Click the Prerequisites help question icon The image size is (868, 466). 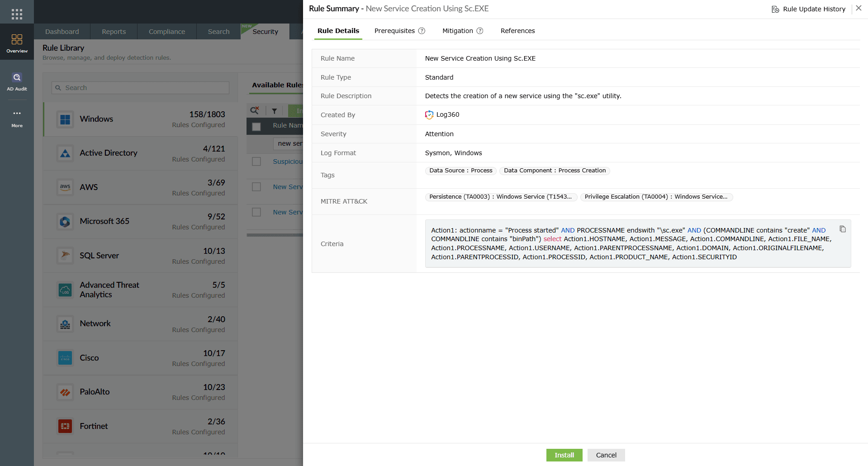422,31
